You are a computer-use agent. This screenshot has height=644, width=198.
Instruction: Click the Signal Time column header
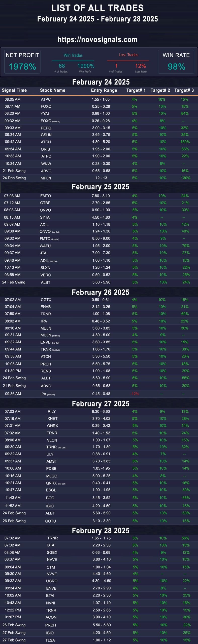(14, 90)
